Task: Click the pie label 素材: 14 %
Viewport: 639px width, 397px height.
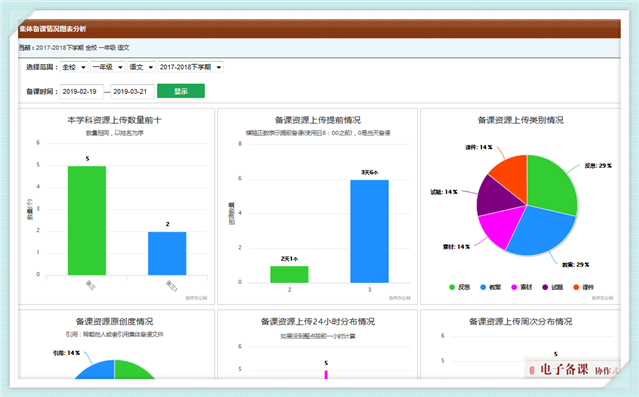Action: (456, 247)
